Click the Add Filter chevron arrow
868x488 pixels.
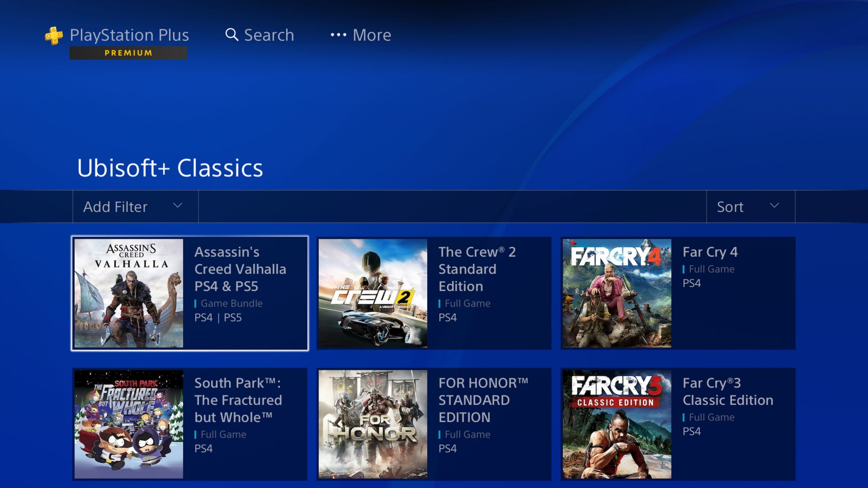coord(178,205)
